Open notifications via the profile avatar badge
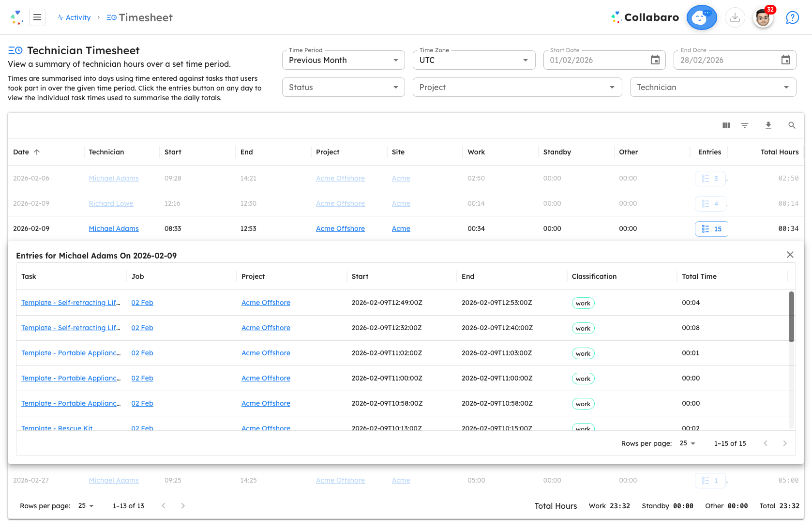The height and width of the screenshot is (532, 812). [x=763, y=17]
